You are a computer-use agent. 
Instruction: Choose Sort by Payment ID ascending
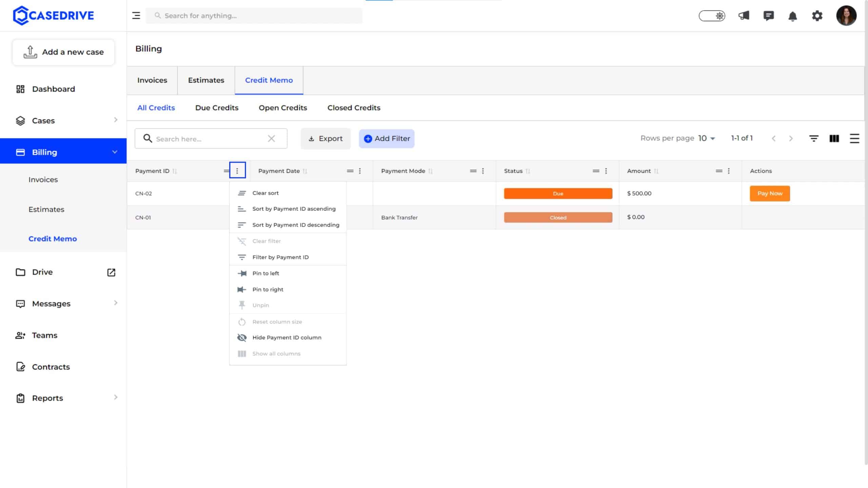288,209
